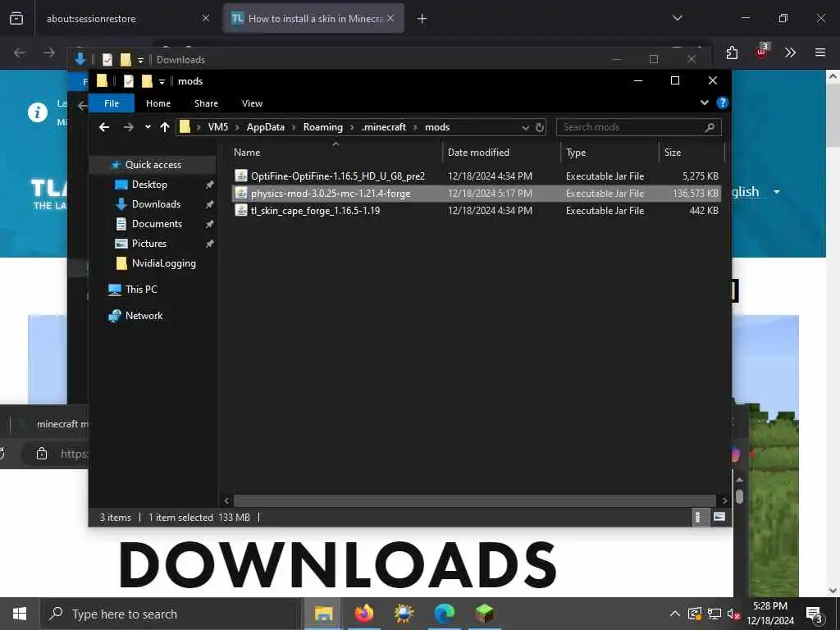
Task: Open the OptiFine jar file icon
Action: click(x=241, y=176)
